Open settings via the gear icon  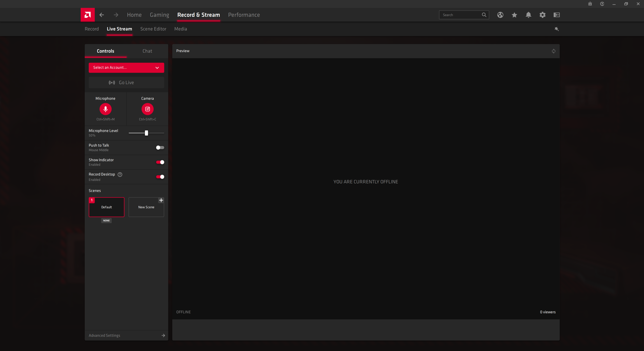542,15
